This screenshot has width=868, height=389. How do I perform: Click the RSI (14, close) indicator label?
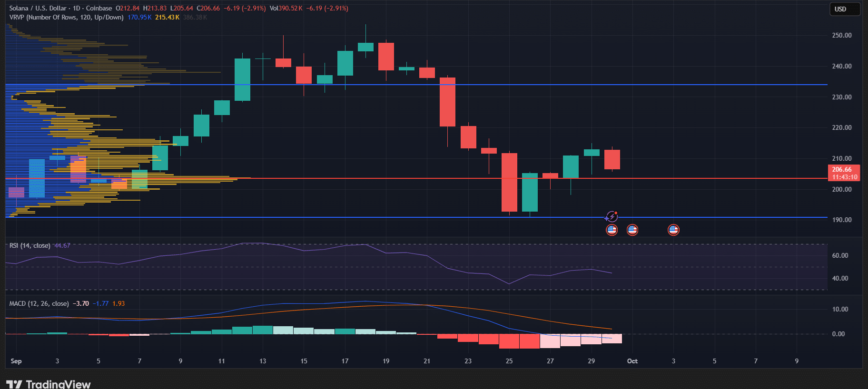click(30, 245)
